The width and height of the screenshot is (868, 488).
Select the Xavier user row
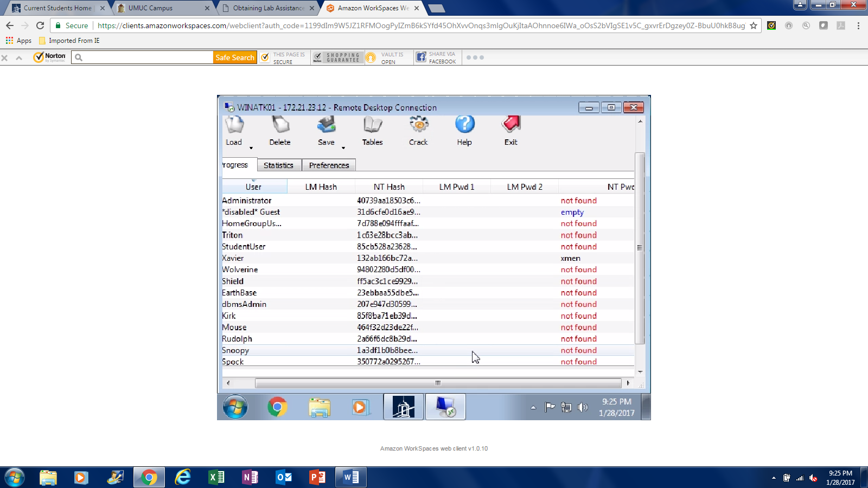tap(233, 258)
